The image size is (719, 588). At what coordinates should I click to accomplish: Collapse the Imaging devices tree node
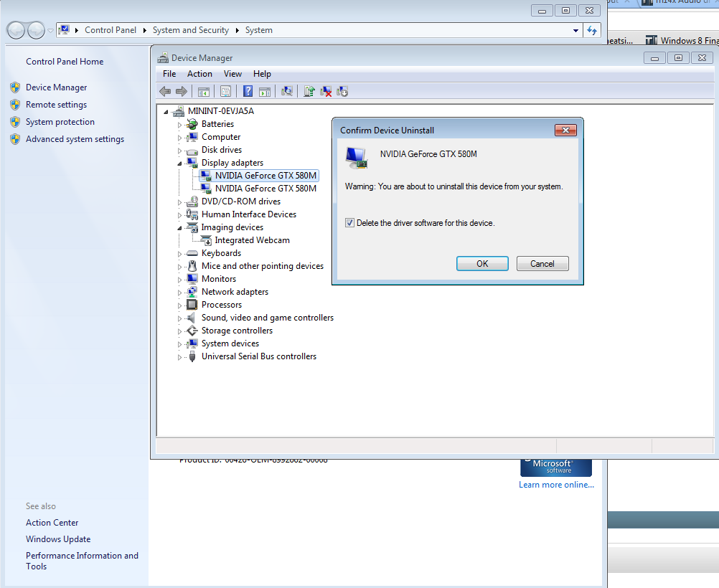pos(179,228)
